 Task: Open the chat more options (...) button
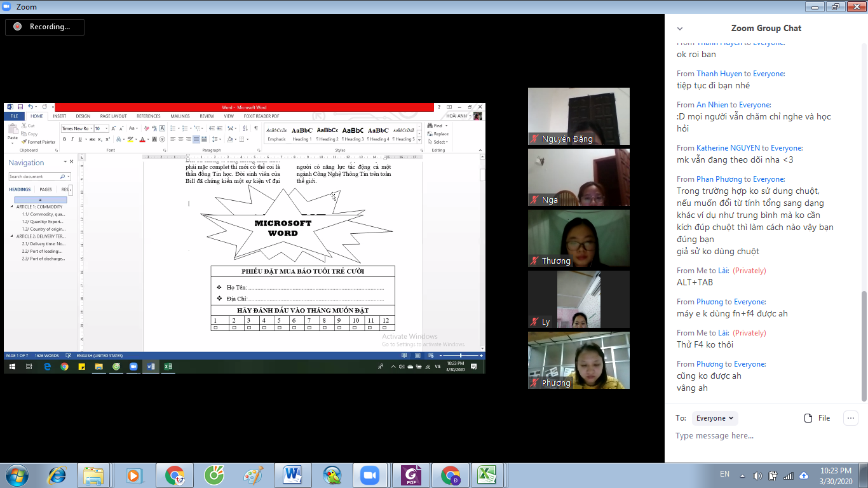pos(851,418)
